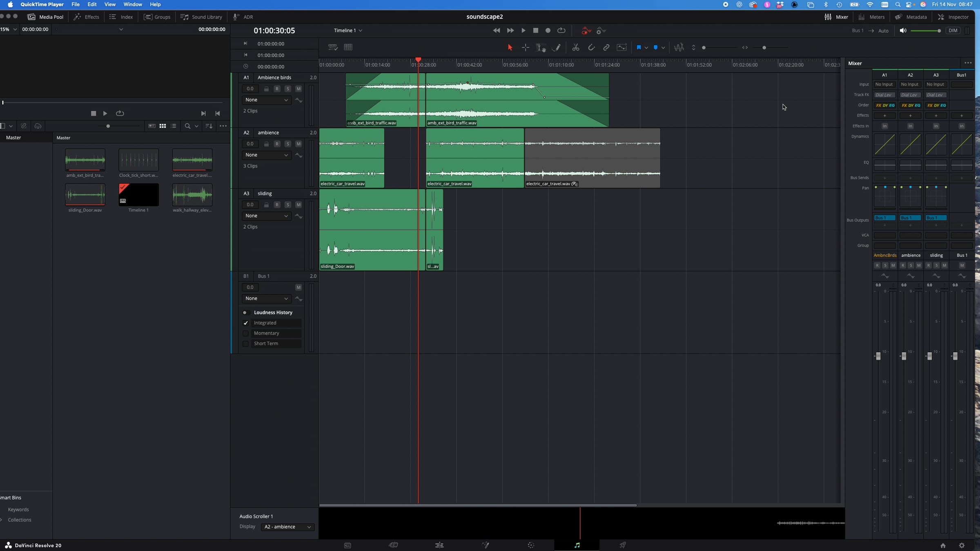Screen dimensions: 980x551
Task: Toggle the link clips icon
Action: pyautogui.click(x=606, y=48)
